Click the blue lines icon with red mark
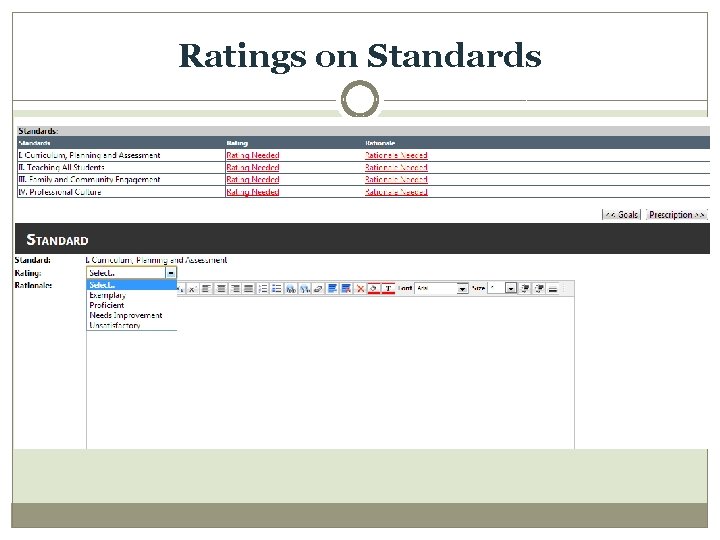The image size is (720, 540). pos(346,288)
